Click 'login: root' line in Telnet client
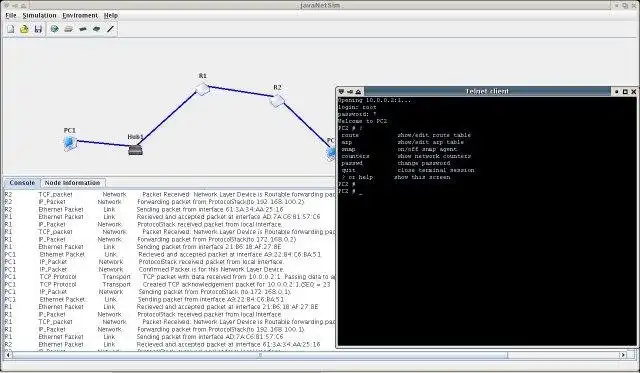 point(357,107)
